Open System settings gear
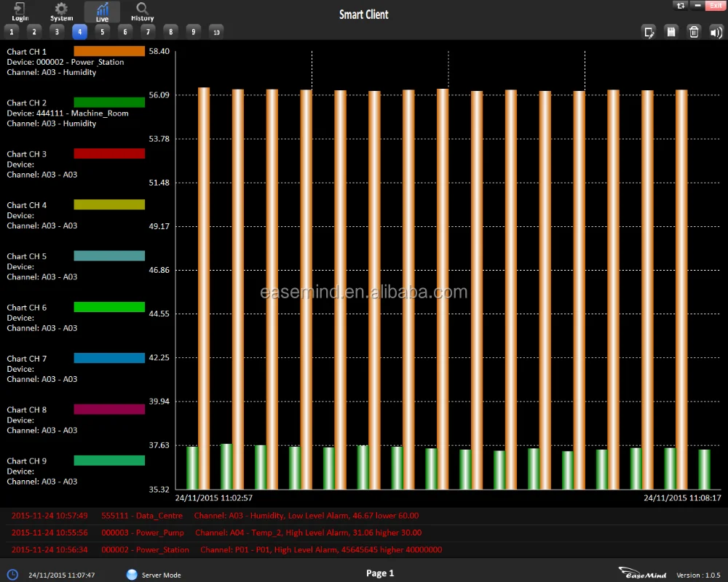The height and width of the screenshot is (582, 728). (62, 12)
